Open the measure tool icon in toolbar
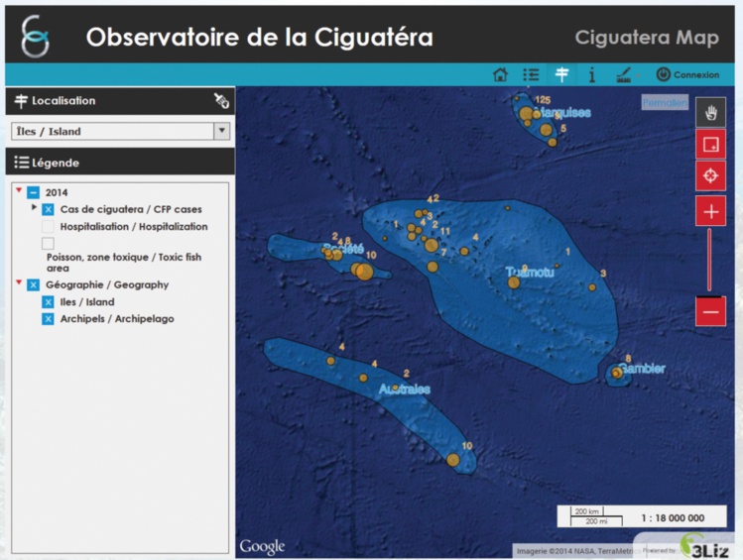 coord(624,74)
